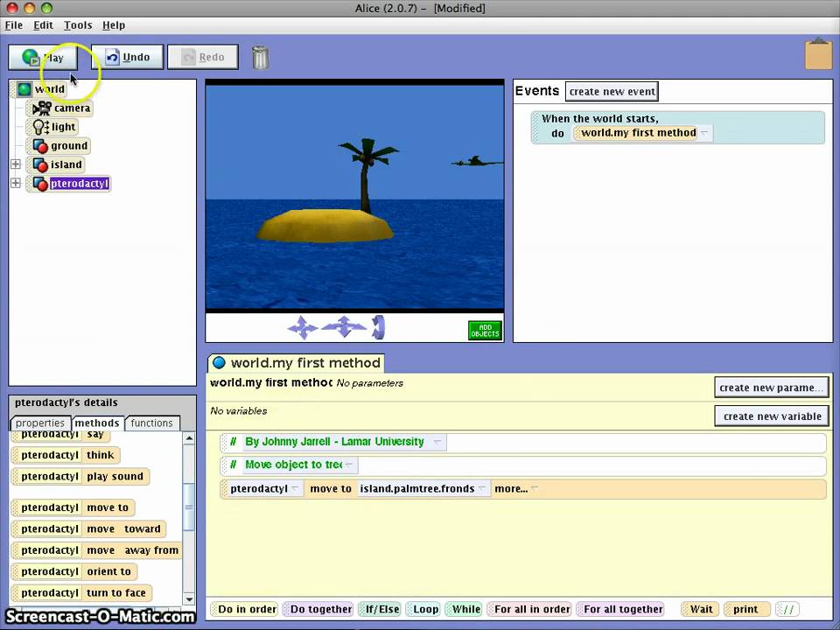840x630 pixels.
Task: Click pterodactyl move to method tile
Action: [73, 507]
